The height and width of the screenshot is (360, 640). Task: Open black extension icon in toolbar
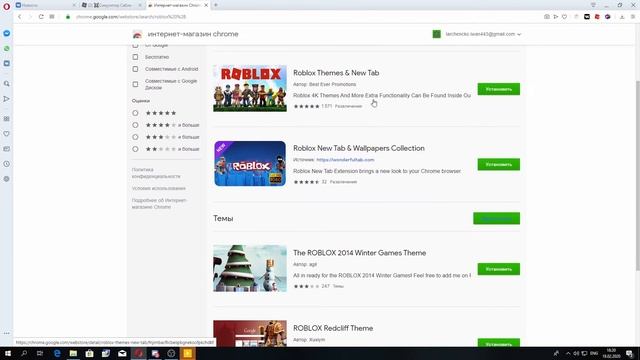pos(587,17)
